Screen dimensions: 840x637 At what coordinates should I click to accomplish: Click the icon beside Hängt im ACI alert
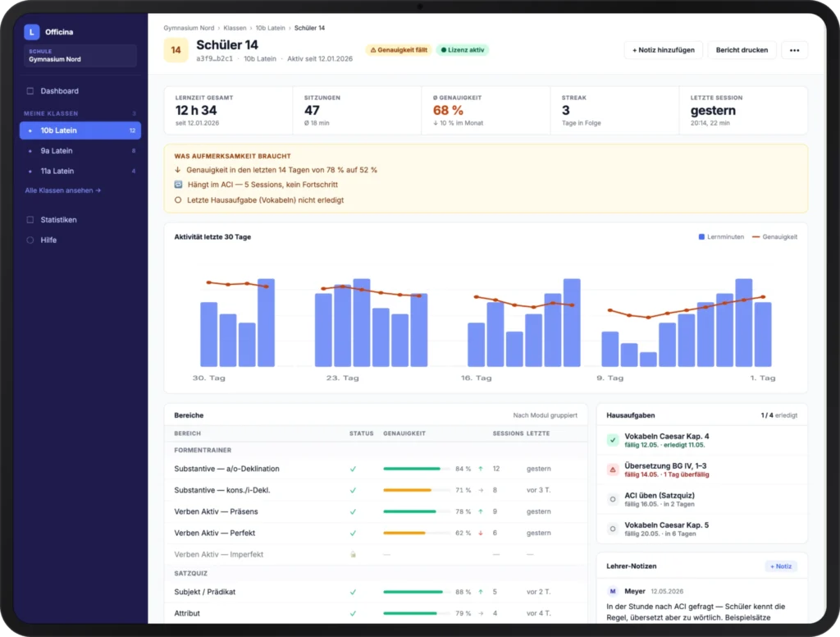pyautogui.click(x=178, y=185)
